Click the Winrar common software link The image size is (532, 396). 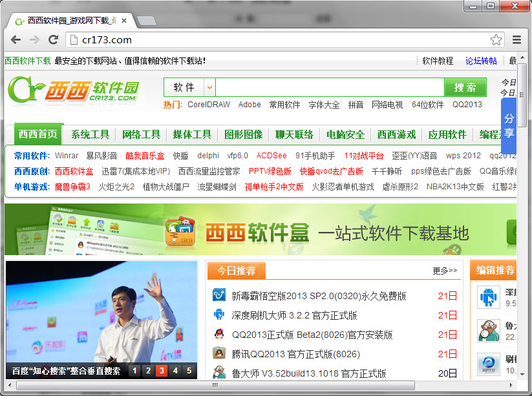[x=67, y=156]
